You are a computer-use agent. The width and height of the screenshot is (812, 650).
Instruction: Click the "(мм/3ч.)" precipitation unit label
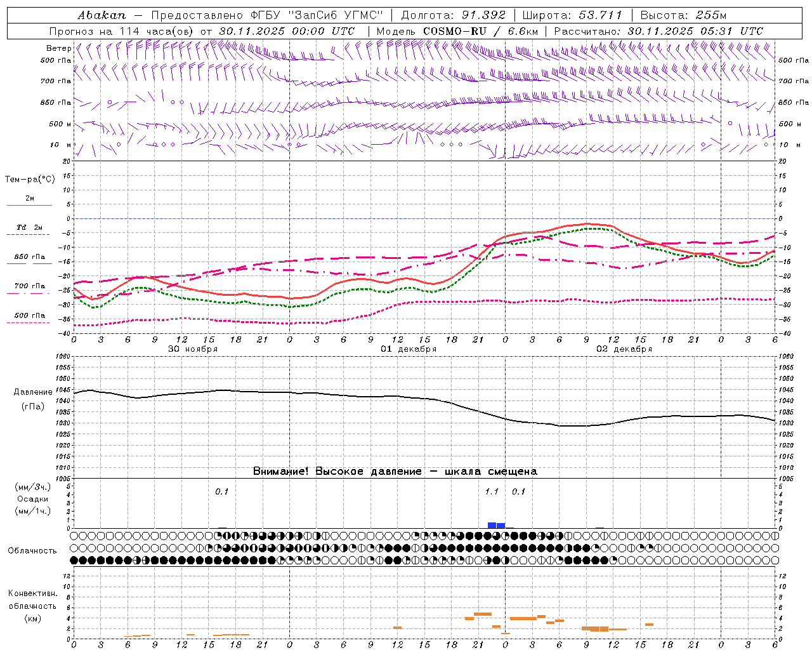tap(33, 487)
